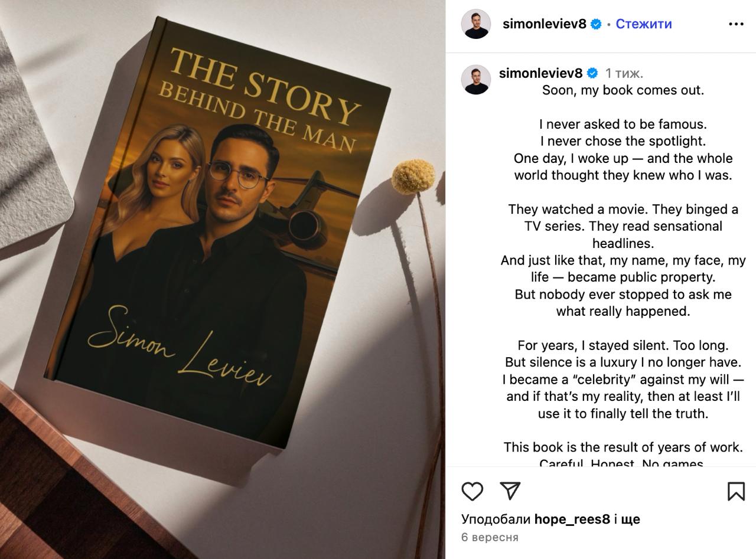Click the 1 тиж. caption timestamp
Image resolution: width=756 pixels, height=559 pixels.
point(624,73)
